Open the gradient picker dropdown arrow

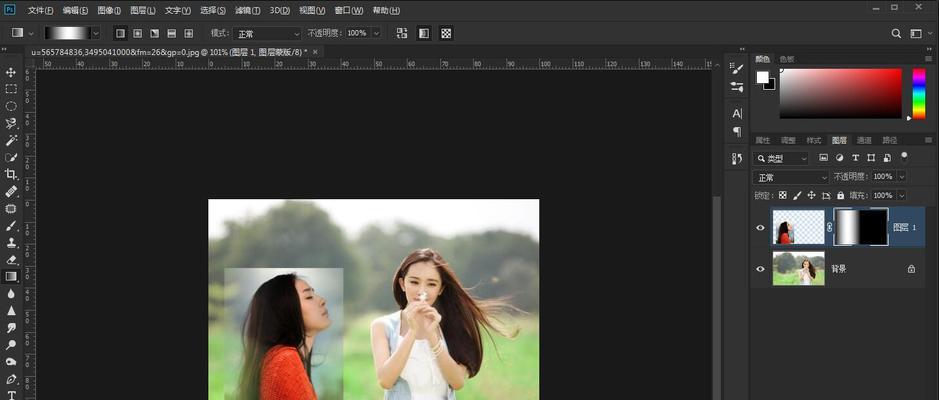(96, 34)
